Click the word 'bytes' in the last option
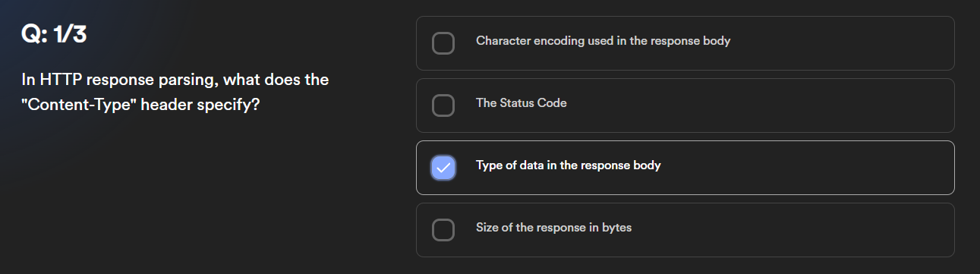The width and height of the screenshot is (980, 274). 616,228
